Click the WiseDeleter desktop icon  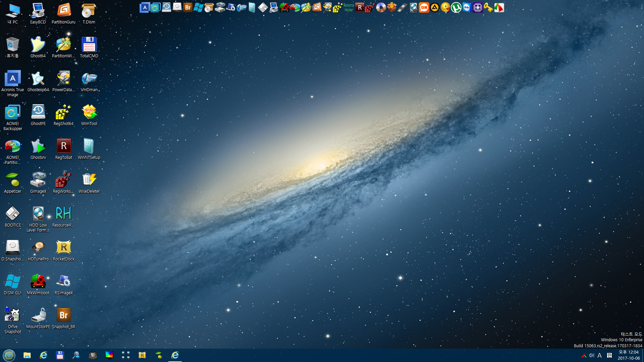[x=89, y=183]
